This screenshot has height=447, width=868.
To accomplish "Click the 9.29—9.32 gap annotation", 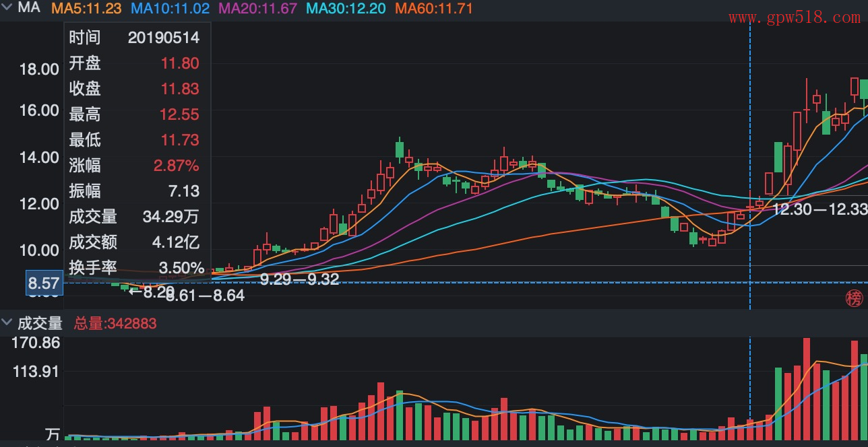I will pyautogui.click(x=299, y=279).
